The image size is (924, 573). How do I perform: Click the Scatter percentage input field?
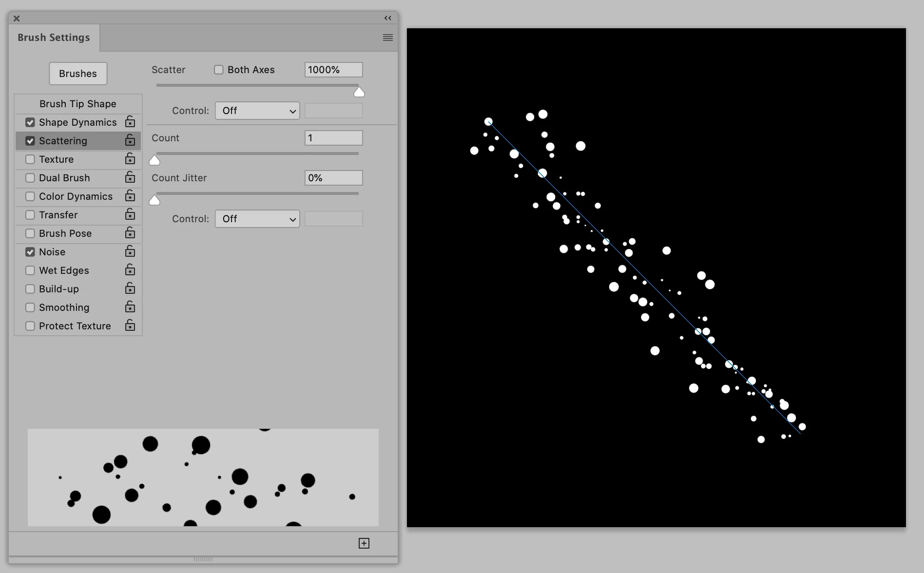(334, 70)
